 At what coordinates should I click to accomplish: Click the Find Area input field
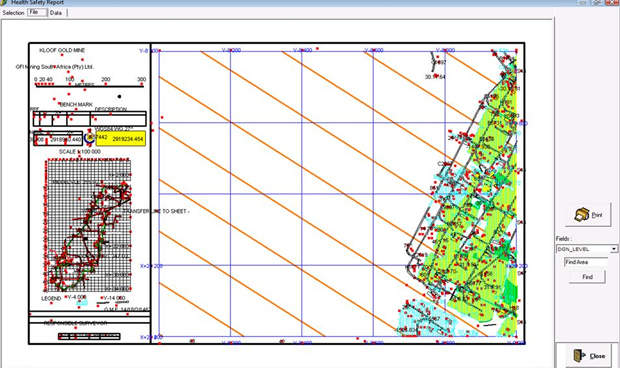pos(585,262)
